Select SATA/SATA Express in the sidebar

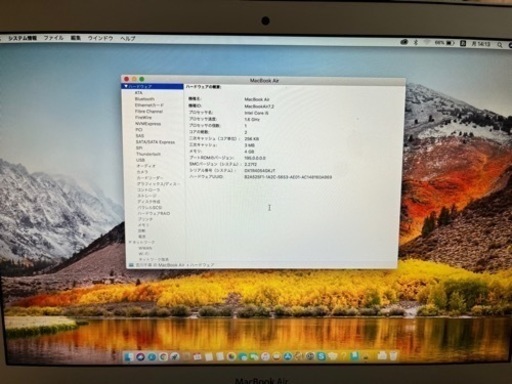(155, 142)
